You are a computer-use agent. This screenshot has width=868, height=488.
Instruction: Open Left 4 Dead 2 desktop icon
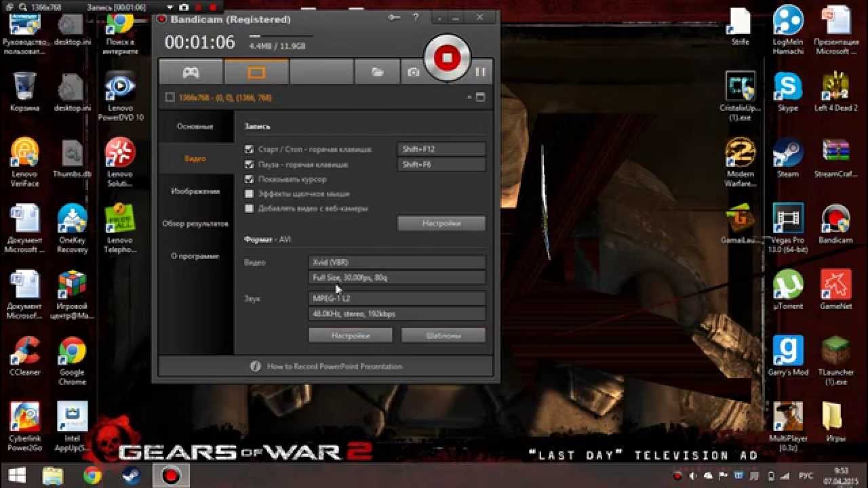pos(835,91)
